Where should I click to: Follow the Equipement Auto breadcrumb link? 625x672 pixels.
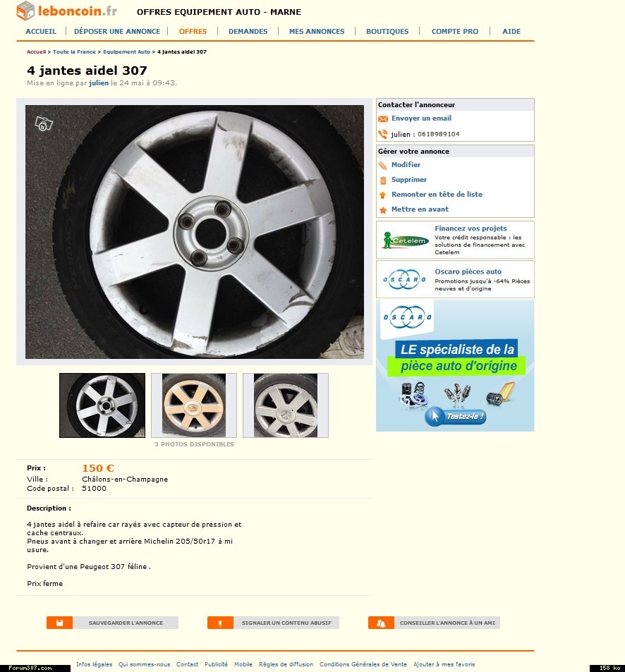pos(126,52)
